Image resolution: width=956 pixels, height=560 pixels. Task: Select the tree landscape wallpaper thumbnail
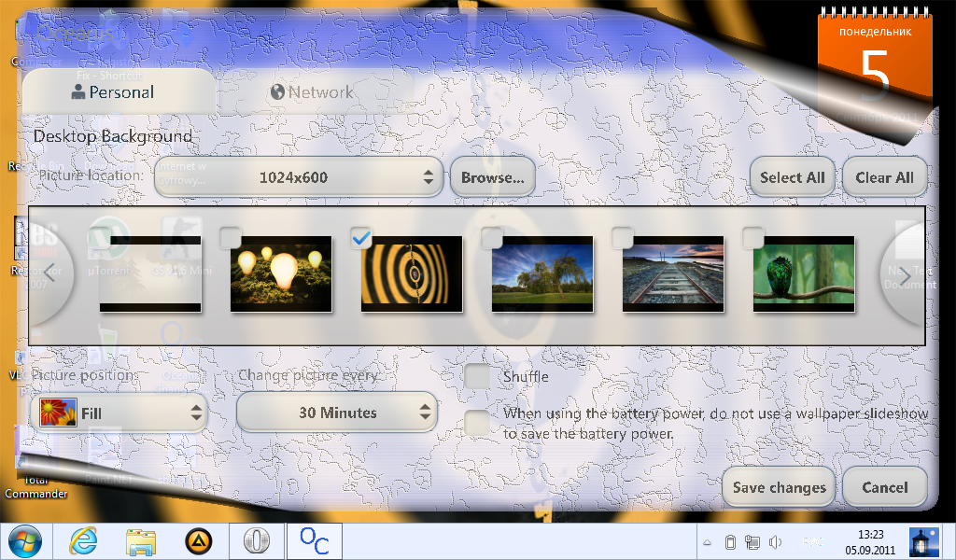point(542,274)
